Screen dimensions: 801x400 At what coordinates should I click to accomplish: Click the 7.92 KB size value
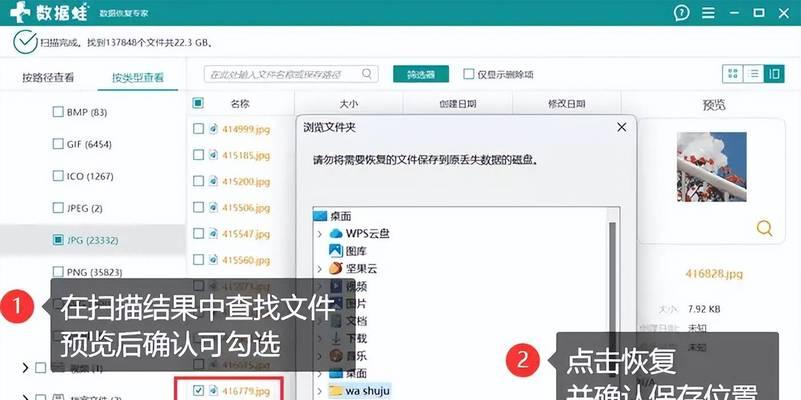(x=704, y=309)
